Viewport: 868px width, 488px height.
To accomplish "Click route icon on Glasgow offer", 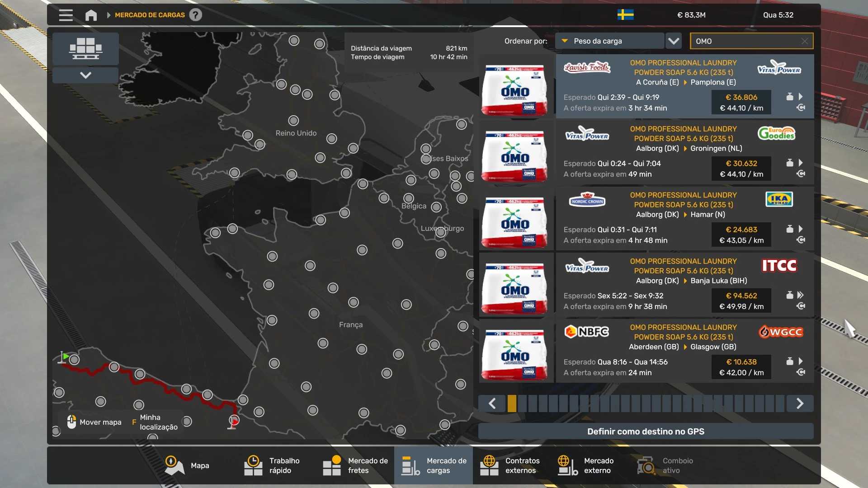I will coord(801,372).
